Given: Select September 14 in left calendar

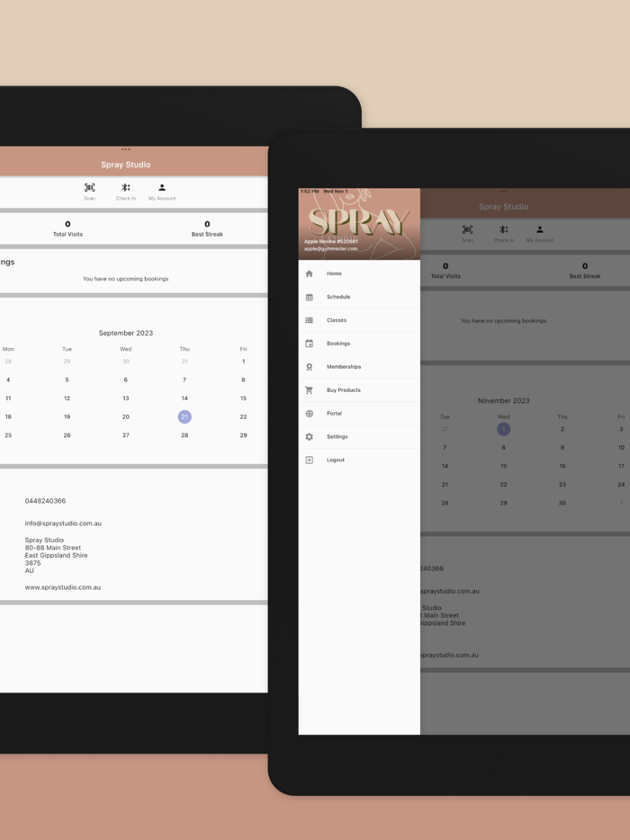Looking at the screenshot, I should coord(184,398).
